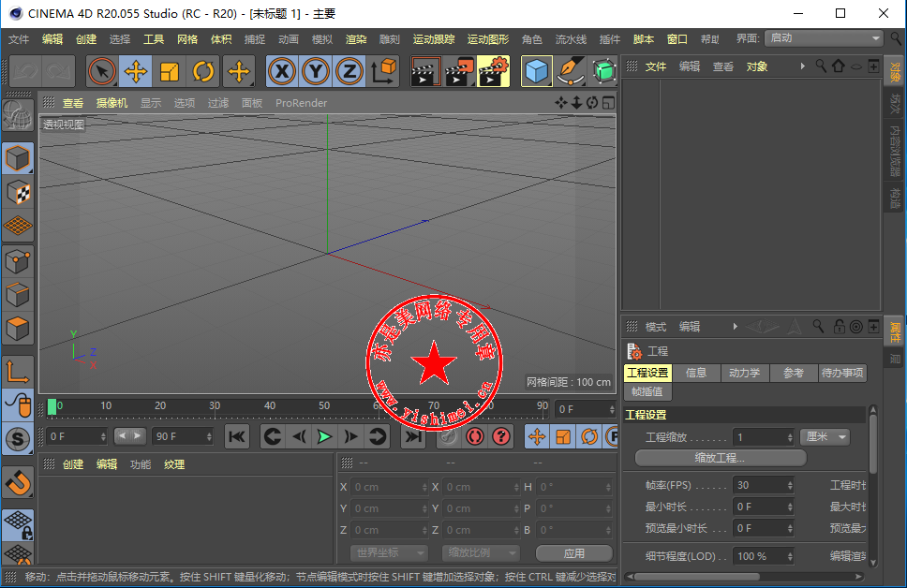Open the 世界坐标 dropdown
Screen dimensions: 907x588
click(389, 552)
